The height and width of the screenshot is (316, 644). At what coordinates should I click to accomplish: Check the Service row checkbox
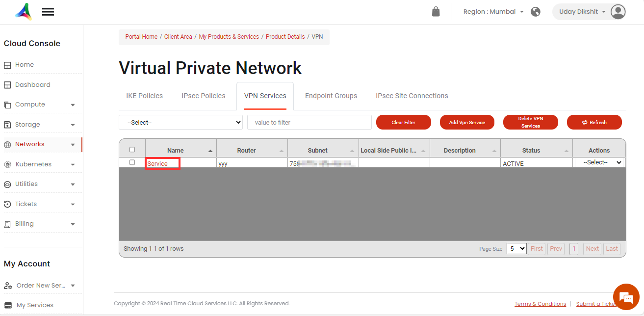click(x=132, y=162)
